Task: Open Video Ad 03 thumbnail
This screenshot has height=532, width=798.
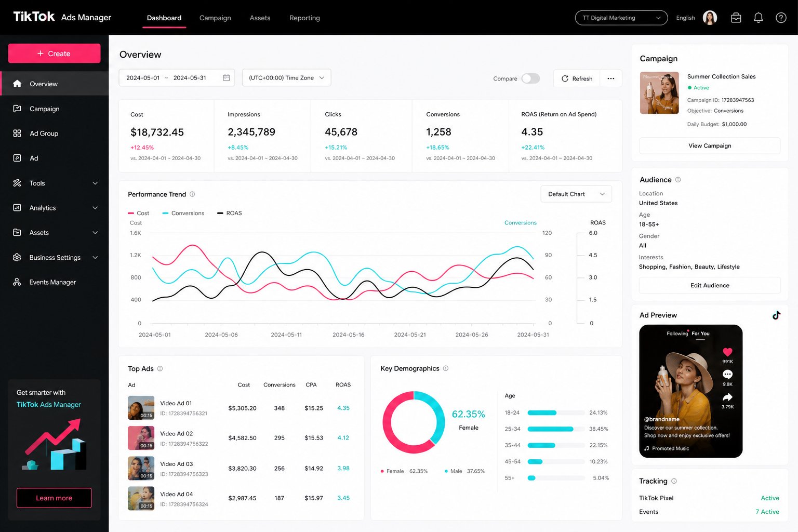Action: click(x=141, y=468)
